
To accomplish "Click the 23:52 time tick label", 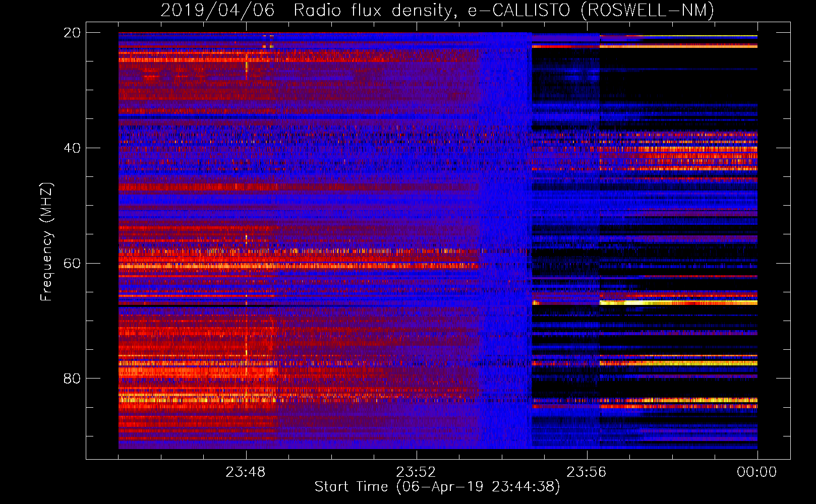I will tap(416, 472).
